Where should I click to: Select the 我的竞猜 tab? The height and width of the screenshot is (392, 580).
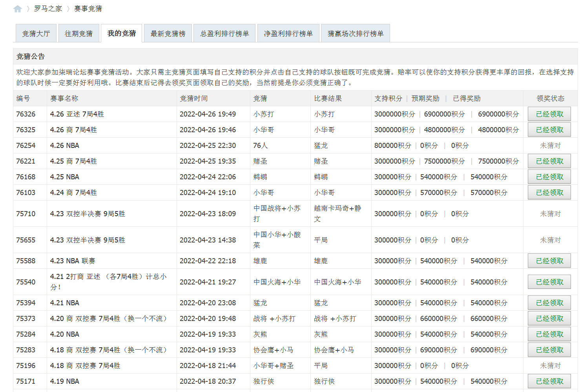click(122, 33)
